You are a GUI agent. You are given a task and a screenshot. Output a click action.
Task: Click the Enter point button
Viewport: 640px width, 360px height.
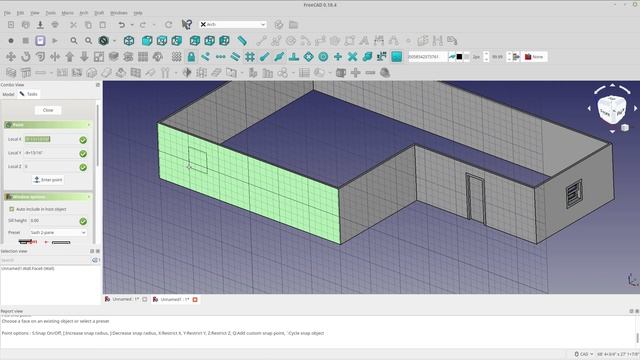[x=48, y=180]
